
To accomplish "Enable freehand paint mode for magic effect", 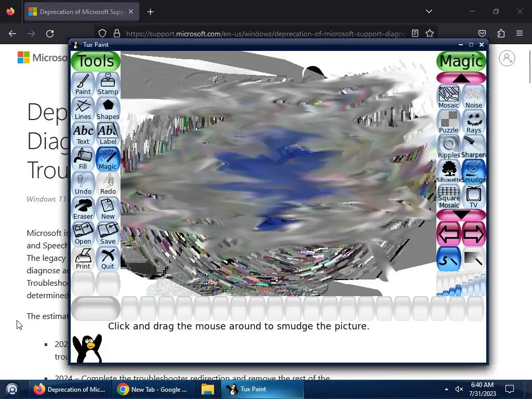I will [x=448, y=259].
